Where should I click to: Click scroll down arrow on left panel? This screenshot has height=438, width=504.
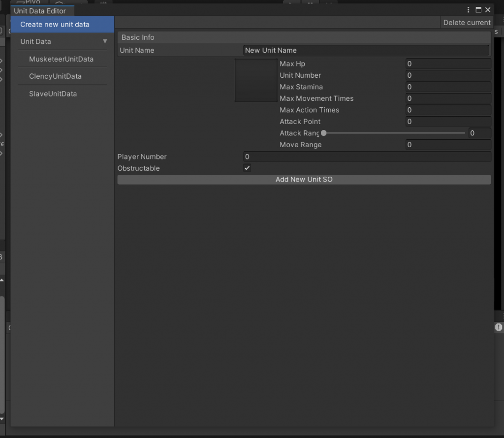(x=2, y=419)
